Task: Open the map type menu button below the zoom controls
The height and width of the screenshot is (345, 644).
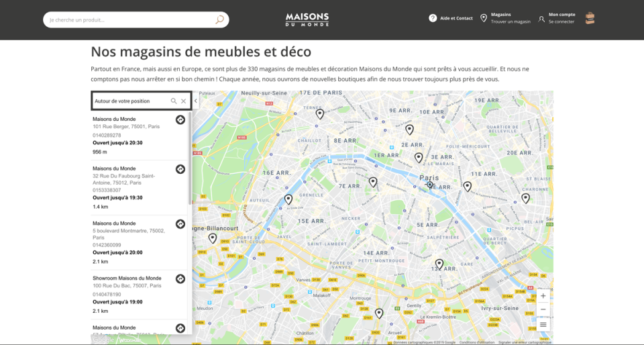Action: click(x=543, y=324)
